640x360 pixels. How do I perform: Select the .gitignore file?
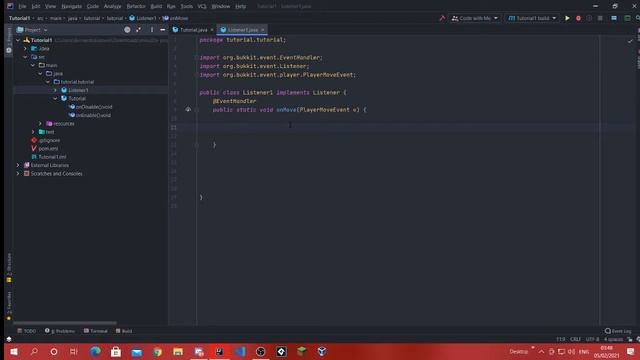point(46,140)
